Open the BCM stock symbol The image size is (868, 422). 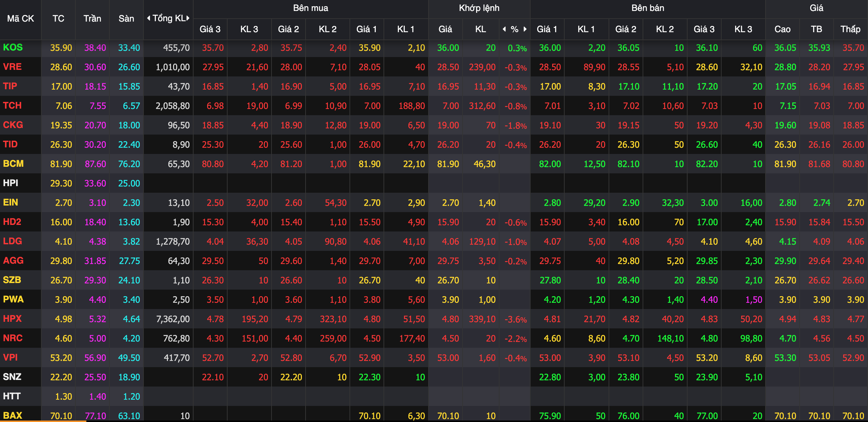14,164
